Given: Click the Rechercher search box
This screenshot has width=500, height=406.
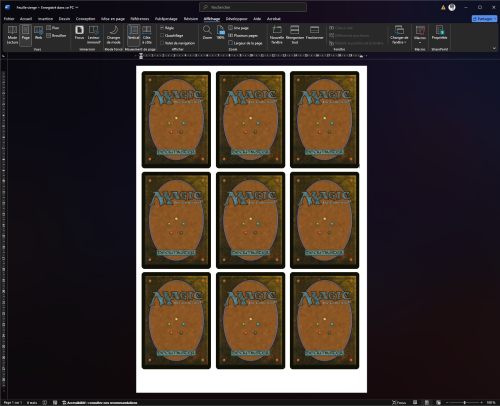Looking at the screenshot, I should pos(253,7).
